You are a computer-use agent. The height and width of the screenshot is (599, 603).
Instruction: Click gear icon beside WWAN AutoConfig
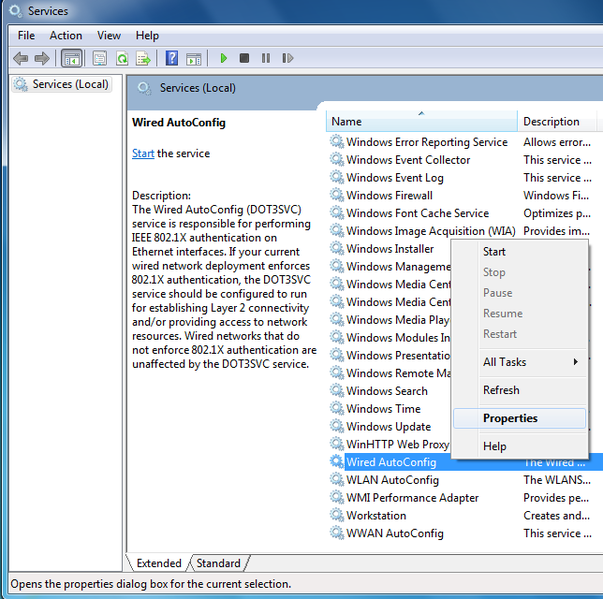coord(336,533)
